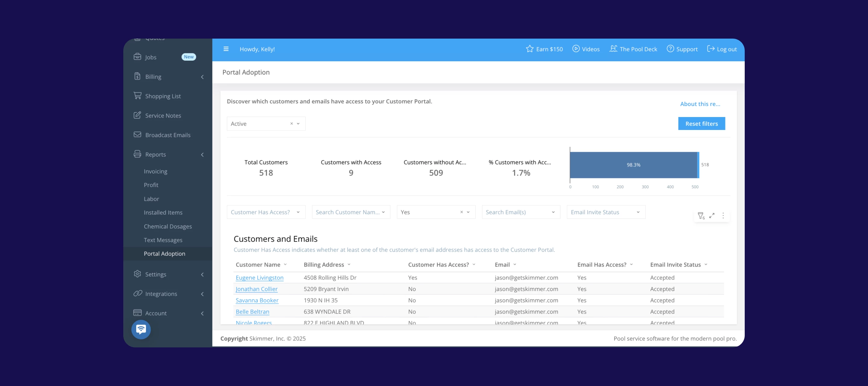Open the three-dot more options menu
This screenshot has width=868, height=386.
point(723,215)
